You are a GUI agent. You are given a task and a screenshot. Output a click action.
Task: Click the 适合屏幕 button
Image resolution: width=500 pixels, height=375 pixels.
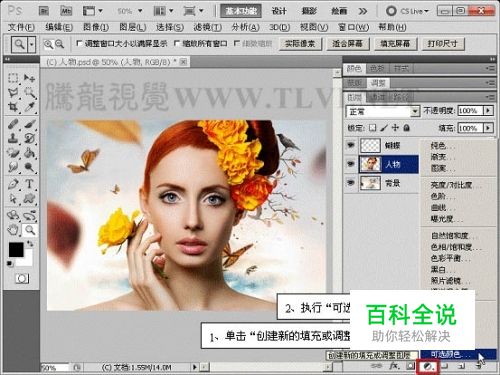[347, 44]
